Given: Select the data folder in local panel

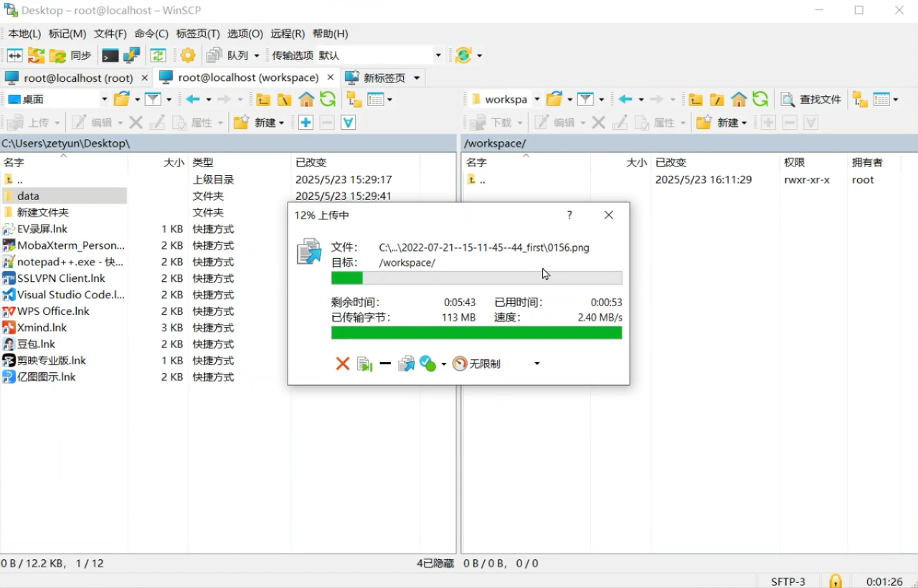Looking at the screenshot, I should tap(29, 196).
